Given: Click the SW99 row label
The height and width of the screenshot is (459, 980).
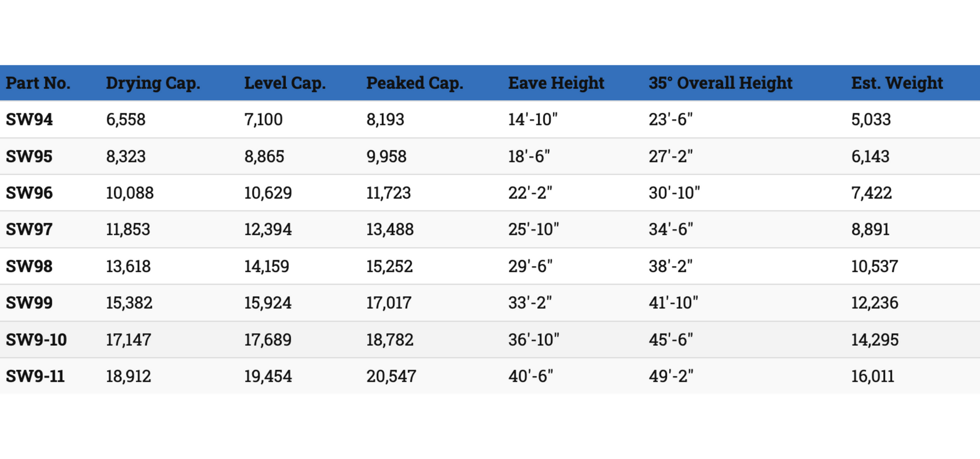Looking at the screenshot, I should pos(29,303).
